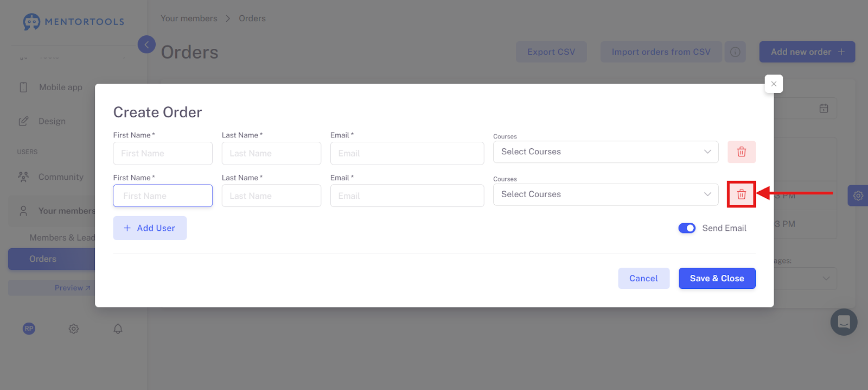This screenshot has width=868, height=390.
Task: Open the calendar date picker icon
Action: pyautogui.click(x=824, y=108)
